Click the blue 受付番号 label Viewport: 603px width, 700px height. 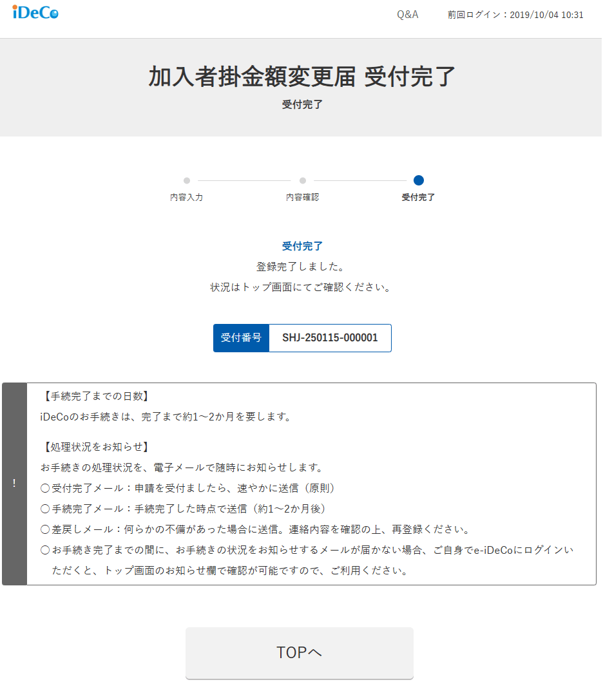(241, 338)
